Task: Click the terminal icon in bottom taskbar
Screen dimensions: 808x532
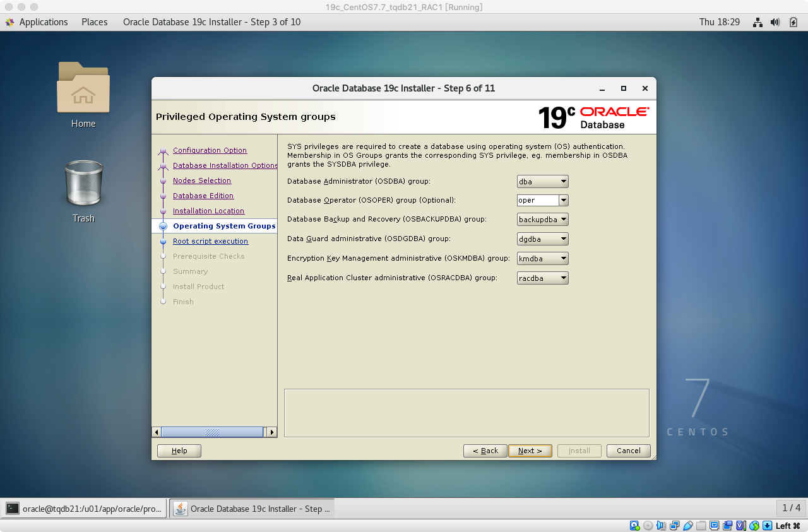Action: pos(13,509)
